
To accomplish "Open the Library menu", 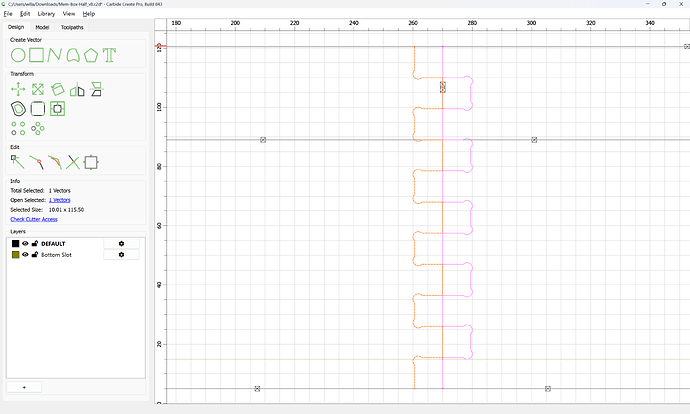I will (x=46, y=14).
